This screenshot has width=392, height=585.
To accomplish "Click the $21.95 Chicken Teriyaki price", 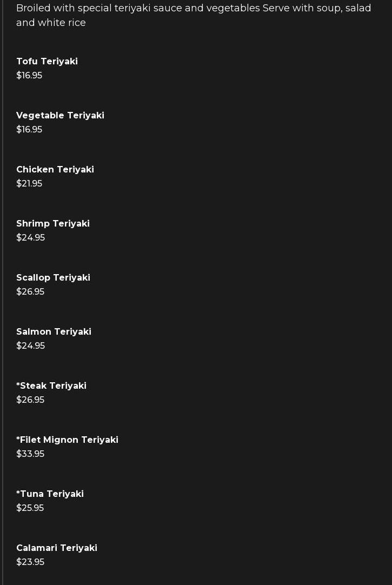I will click(29, 184).
